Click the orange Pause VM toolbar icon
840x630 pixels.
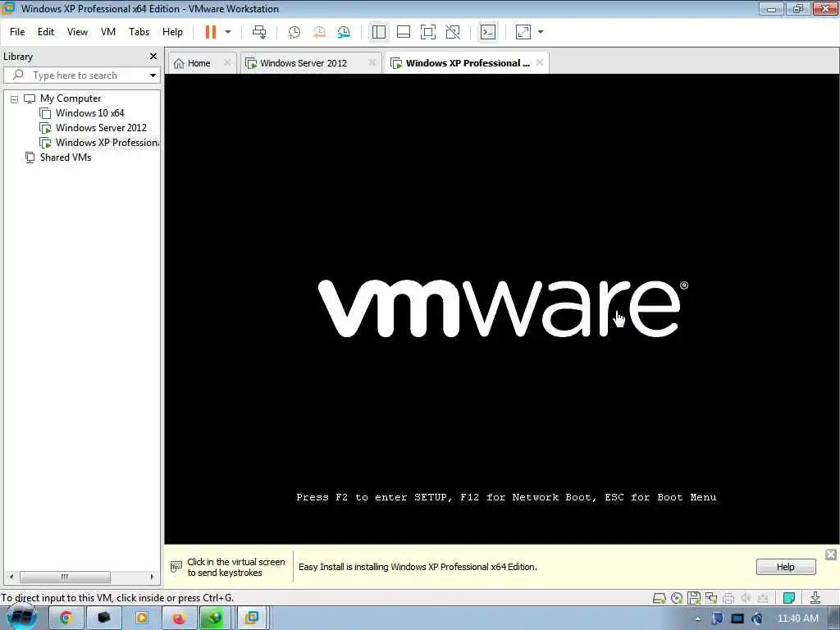(211, 32)
